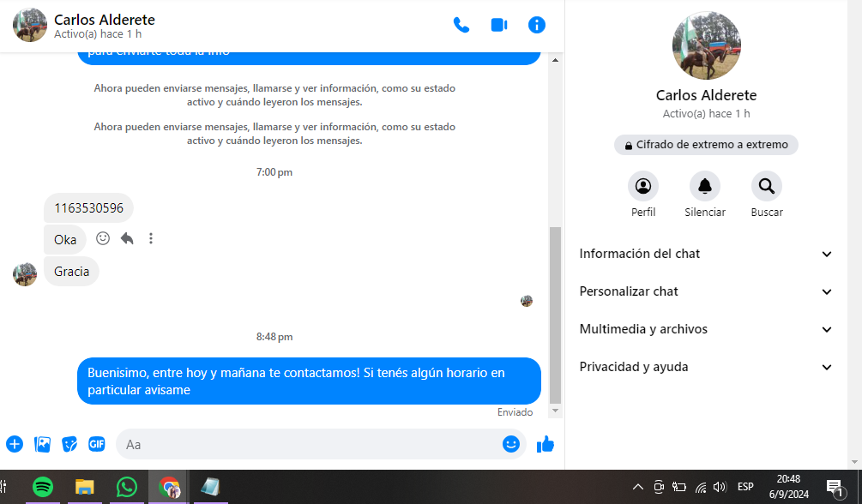The width and height of the screenshot is (862, 504).
Task: Expand the 'Información del chat' section
Action: 705,254
